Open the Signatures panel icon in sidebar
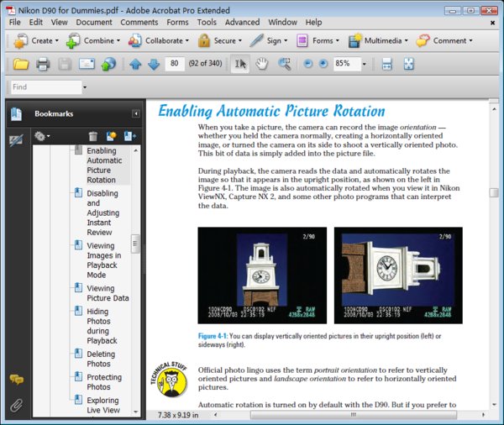 (x=16, y=140)
